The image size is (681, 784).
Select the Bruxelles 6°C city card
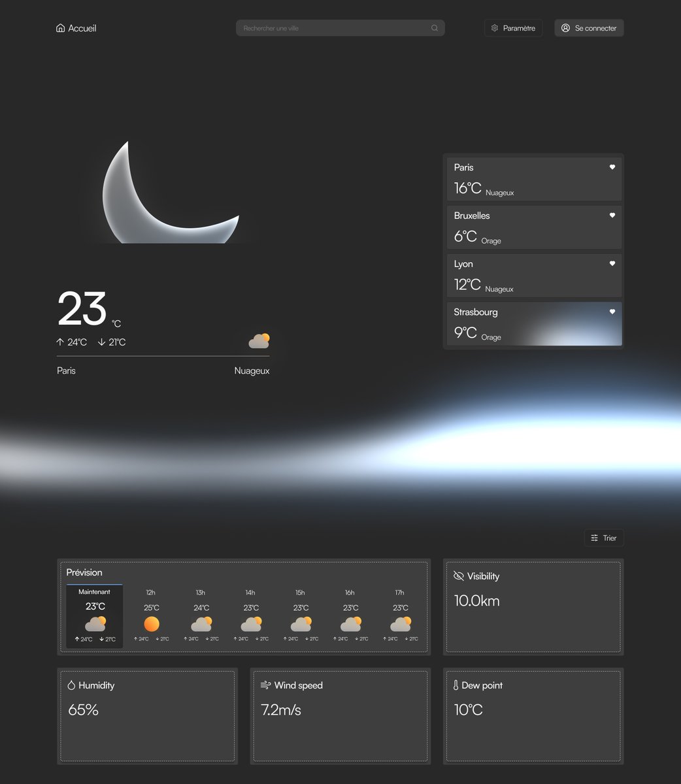pyautogui.click(x=534, y=227)
